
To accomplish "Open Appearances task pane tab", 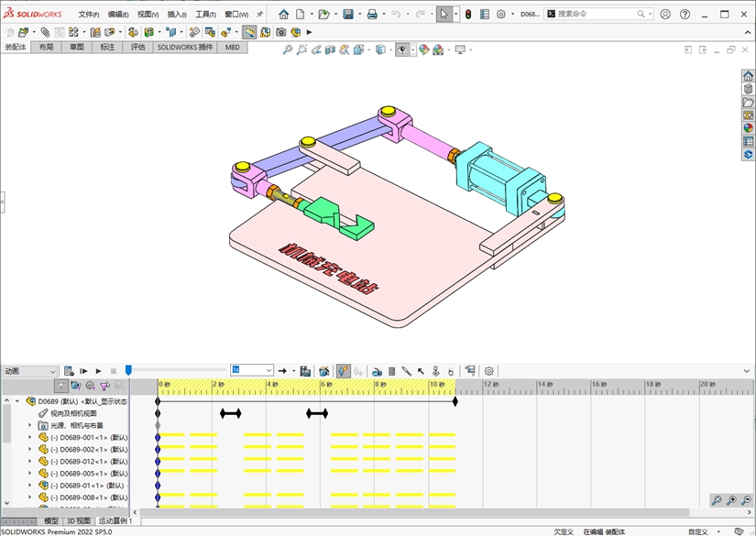I will pyautogui.click(x=748, y=128).
